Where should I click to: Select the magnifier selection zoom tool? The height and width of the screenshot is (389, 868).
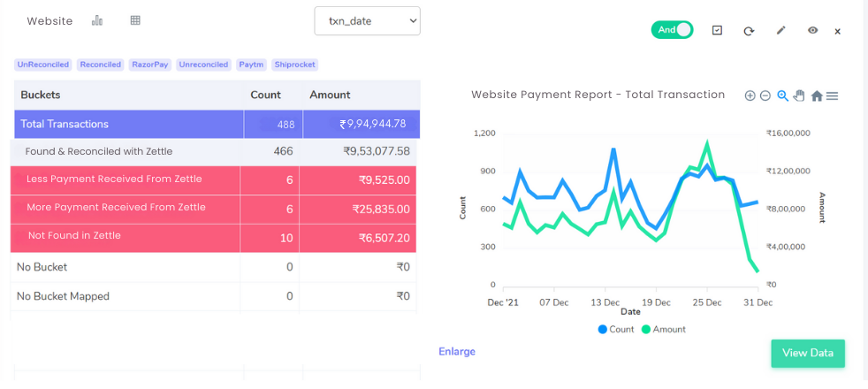pos(782,95)
